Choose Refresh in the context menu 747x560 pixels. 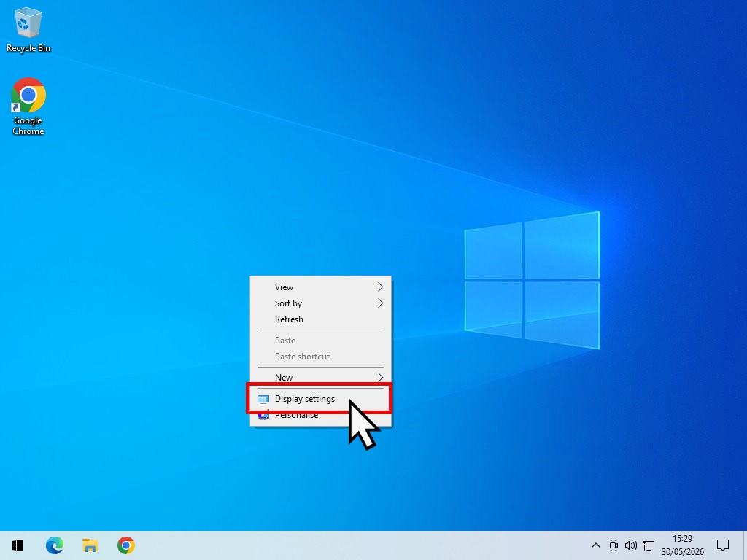(321, 319)
